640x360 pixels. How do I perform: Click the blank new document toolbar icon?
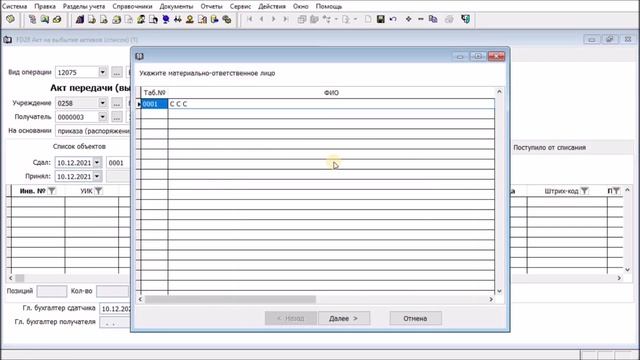pyautogui.click(x=368, y=19)
